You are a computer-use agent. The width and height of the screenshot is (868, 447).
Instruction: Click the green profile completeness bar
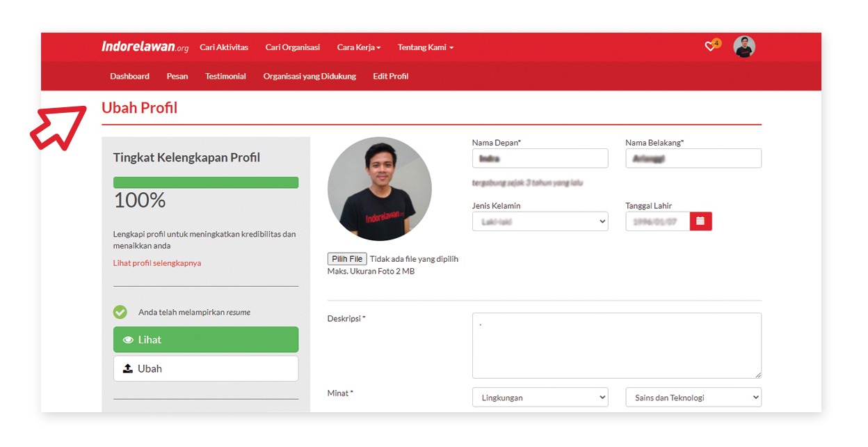[206, 182]
